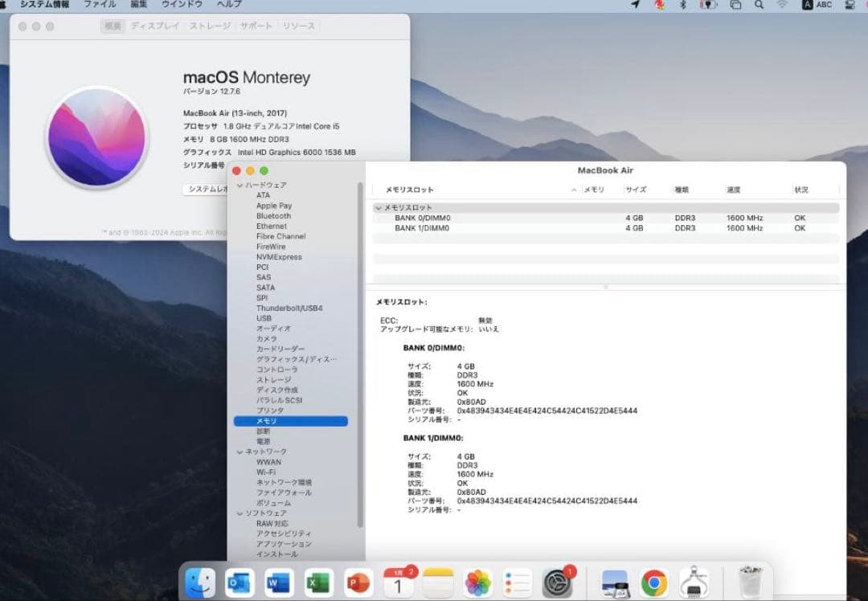Screen dimensions: 868x601
Task: Select ストレージ in the sidebar list
Action: 273,380
